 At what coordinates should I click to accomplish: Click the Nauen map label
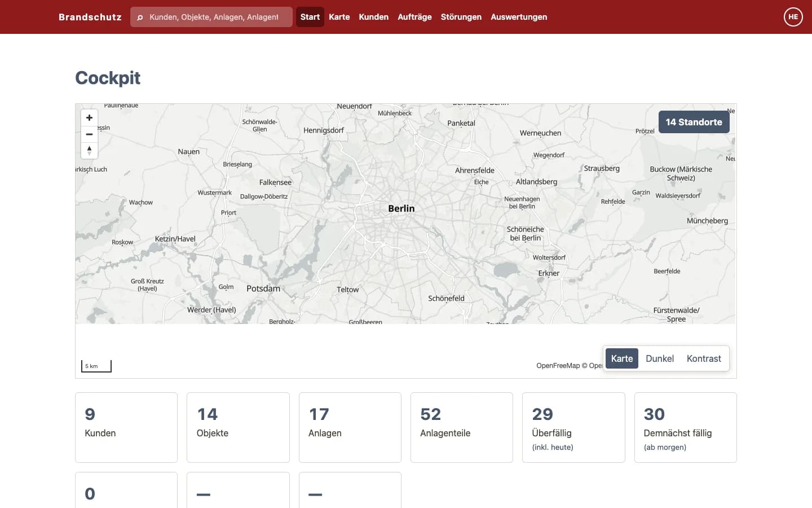point(189,152)
